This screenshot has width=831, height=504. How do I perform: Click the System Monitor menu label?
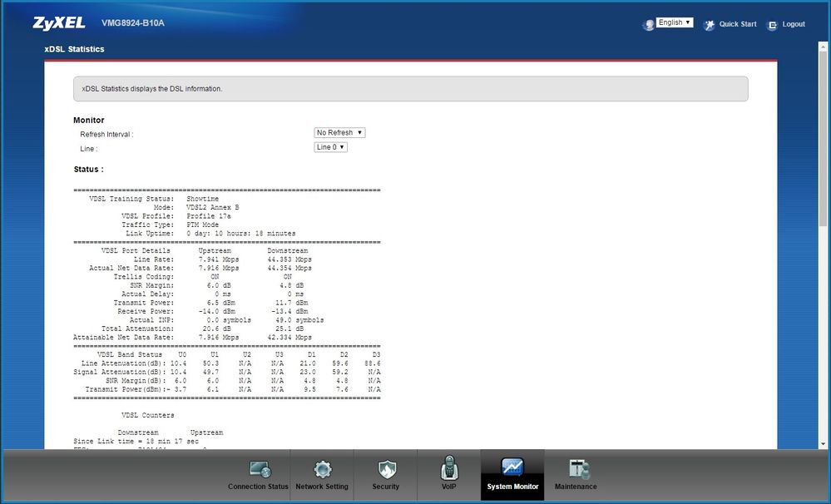point(512,487)
